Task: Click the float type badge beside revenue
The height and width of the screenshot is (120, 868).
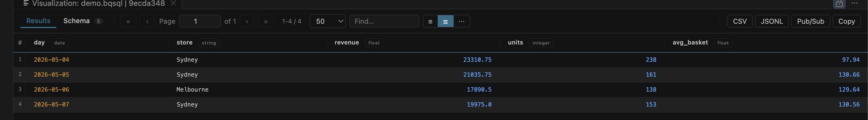Action: pos(374,43)
